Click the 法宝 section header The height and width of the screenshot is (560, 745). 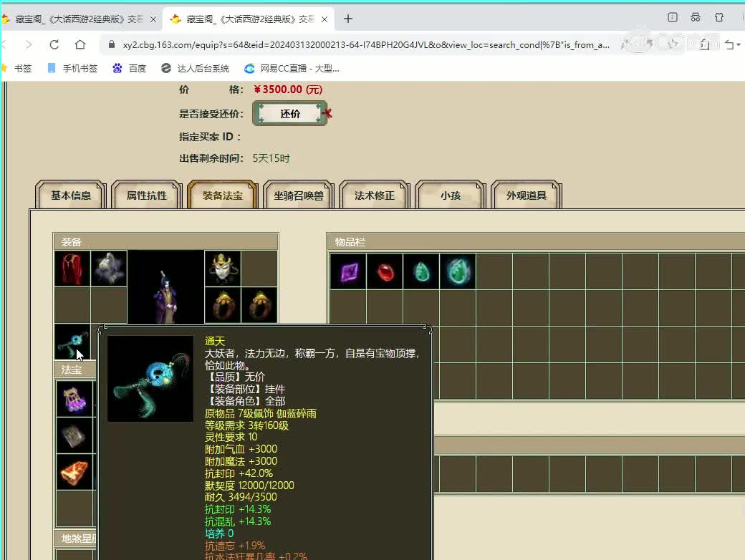[74, 370]
